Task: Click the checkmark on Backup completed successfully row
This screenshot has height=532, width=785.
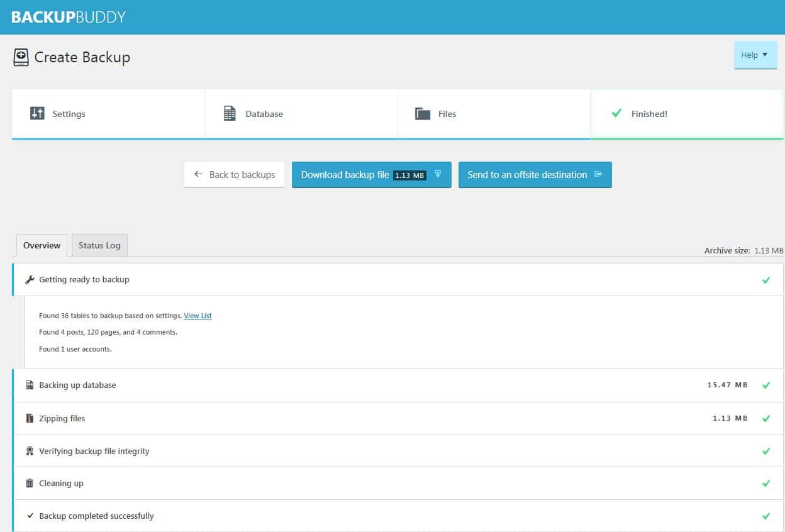Action: (x=767, y=516)
